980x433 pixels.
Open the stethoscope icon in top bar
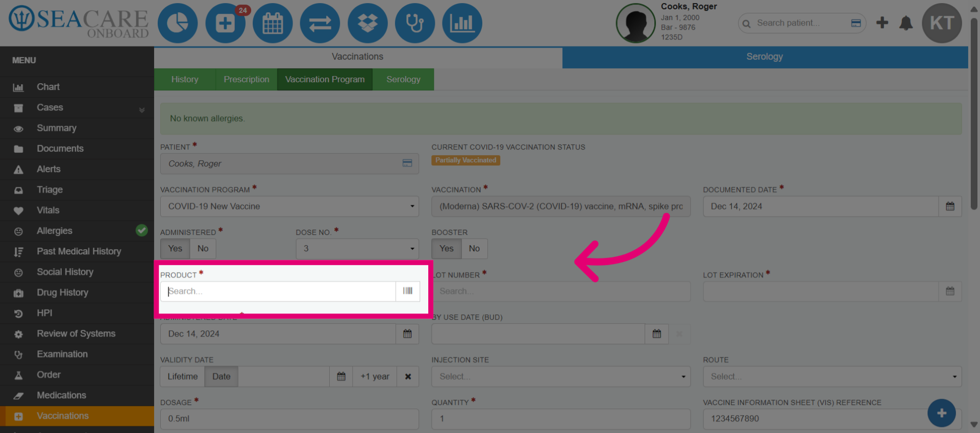click(415, 23)
